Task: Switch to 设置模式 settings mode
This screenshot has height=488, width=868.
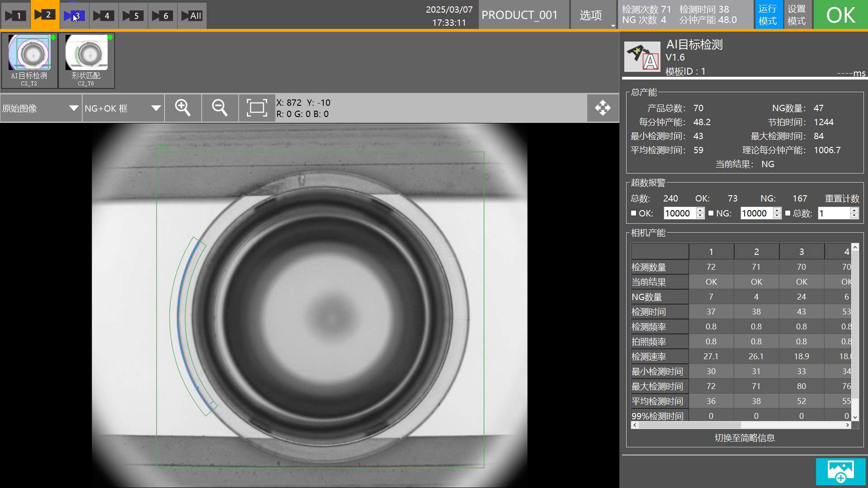Action: coord(797,15)
